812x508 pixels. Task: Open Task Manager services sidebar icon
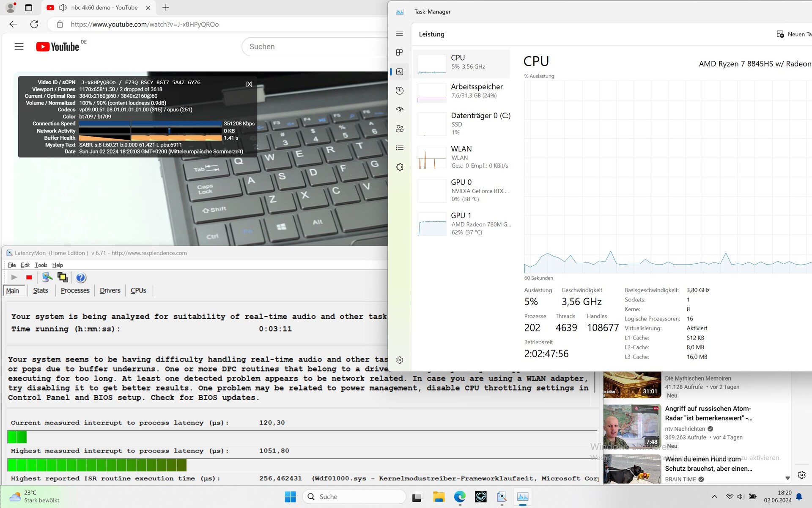pyautogui.click(x=399, y=167)
